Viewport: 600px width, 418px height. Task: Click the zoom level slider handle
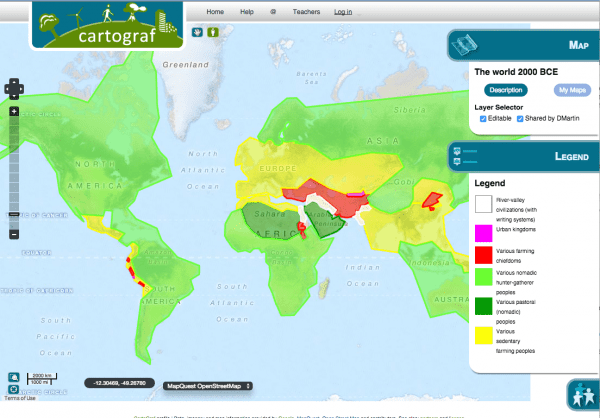coord(14,214)
